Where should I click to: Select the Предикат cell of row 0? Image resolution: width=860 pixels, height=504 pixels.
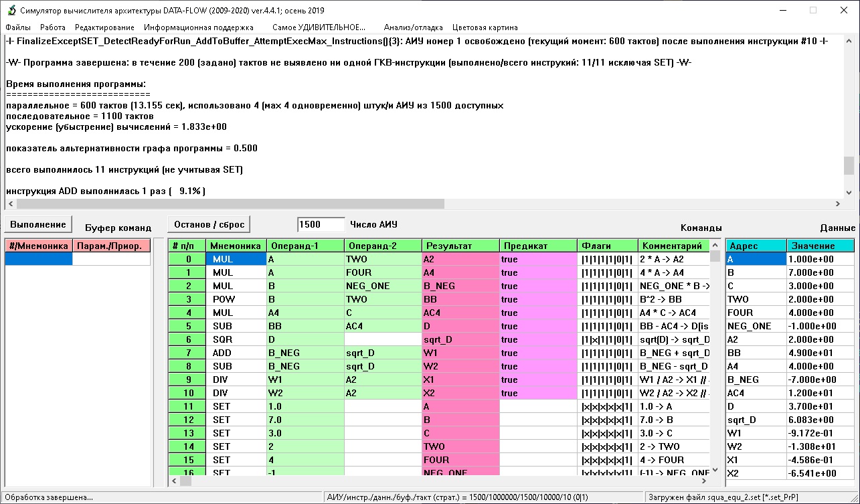tap(538, 259)
